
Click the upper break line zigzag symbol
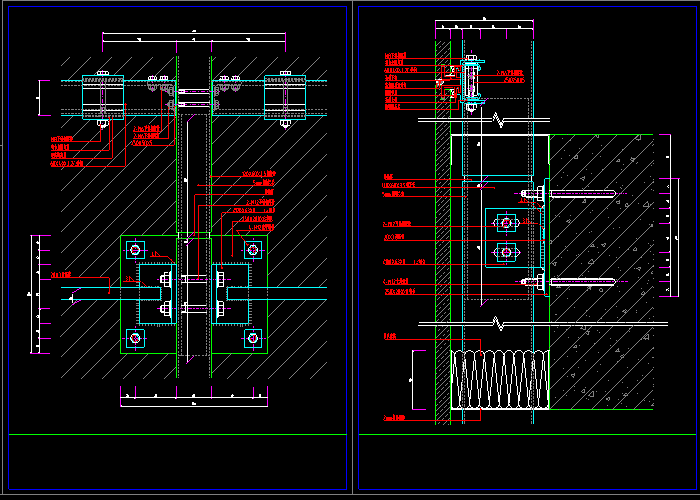(x=499, y=121)
